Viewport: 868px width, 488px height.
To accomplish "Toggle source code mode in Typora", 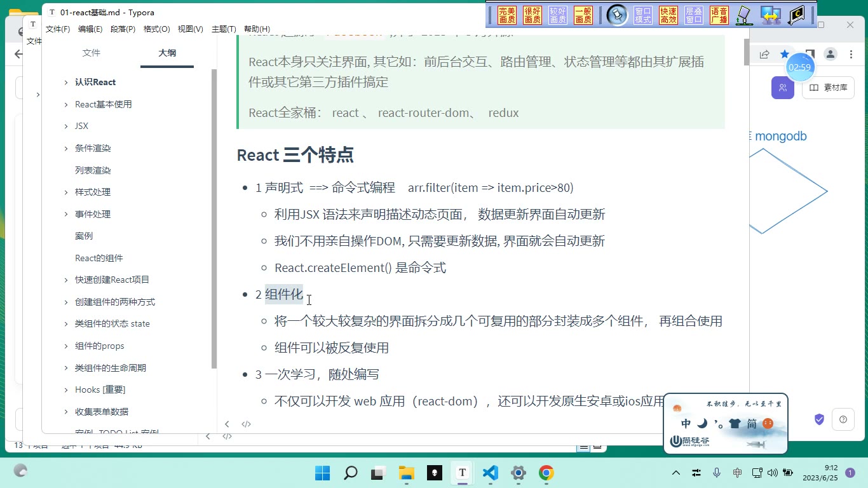I will pos(246,424).
